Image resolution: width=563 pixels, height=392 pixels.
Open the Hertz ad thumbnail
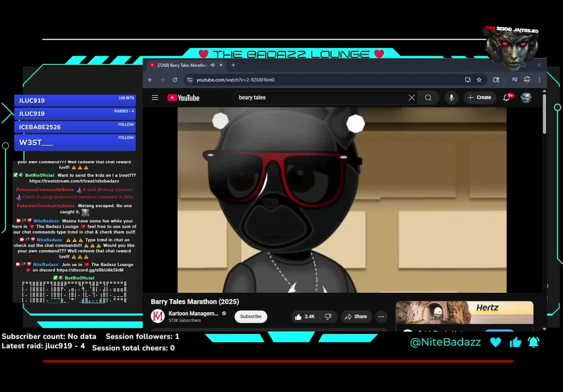pos(464,313)
